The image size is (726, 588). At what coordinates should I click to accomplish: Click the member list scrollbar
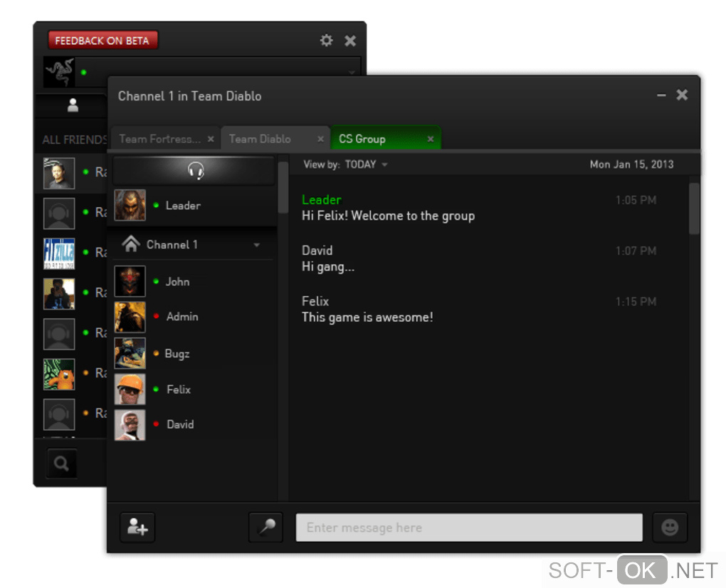pyautogui.click(x=283, y=187)
